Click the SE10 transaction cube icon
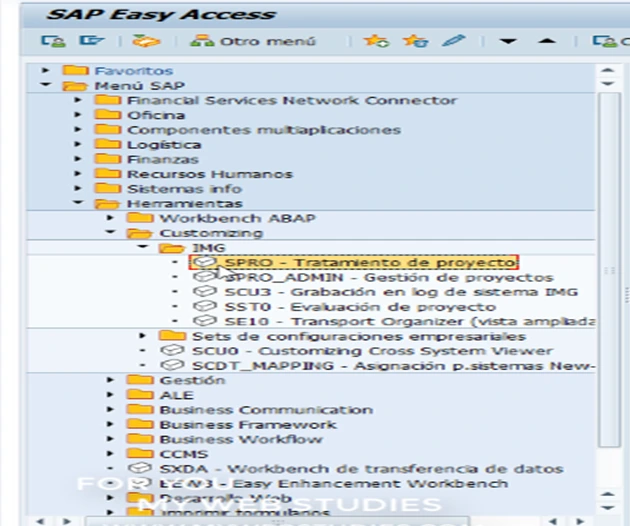Screen dimensions: 630x526 click(x=205, y=321)
